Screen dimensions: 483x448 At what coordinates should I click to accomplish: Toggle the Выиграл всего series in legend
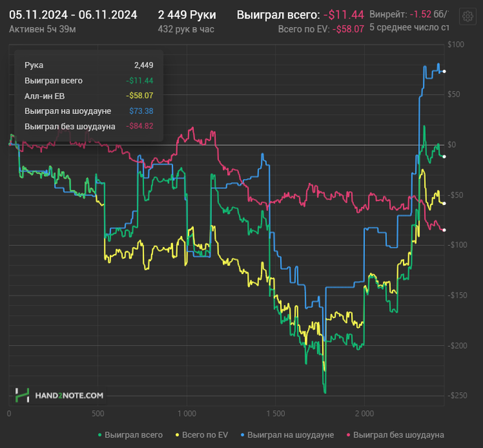134,435
